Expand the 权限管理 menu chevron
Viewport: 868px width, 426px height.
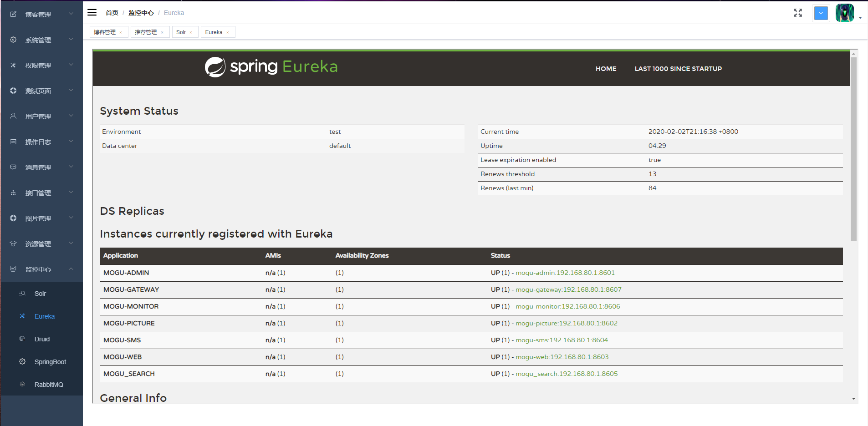tap(71, 65)
